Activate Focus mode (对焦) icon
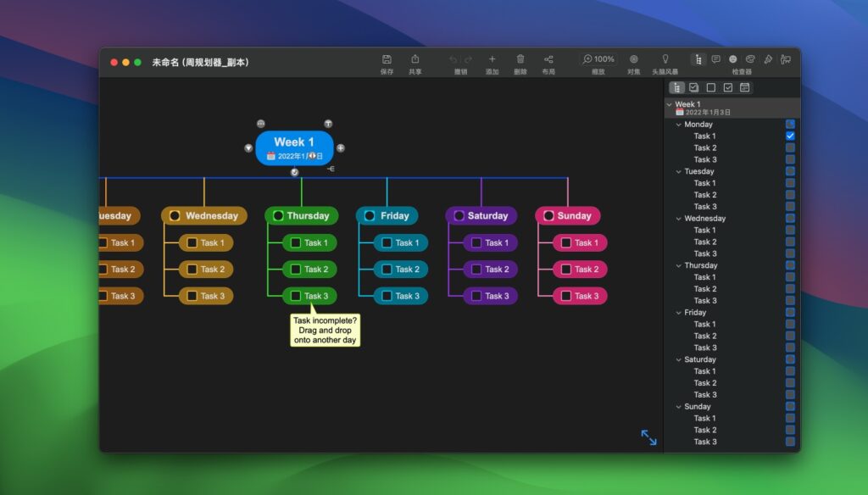The height and width of the screenshot is (495, 868). 634,59
